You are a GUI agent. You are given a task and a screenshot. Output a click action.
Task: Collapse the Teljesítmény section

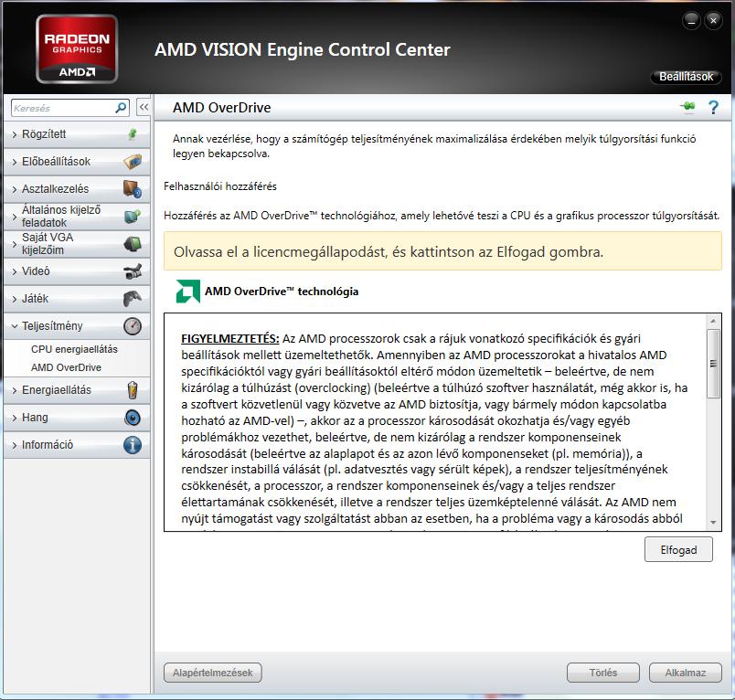pos(77,326)
